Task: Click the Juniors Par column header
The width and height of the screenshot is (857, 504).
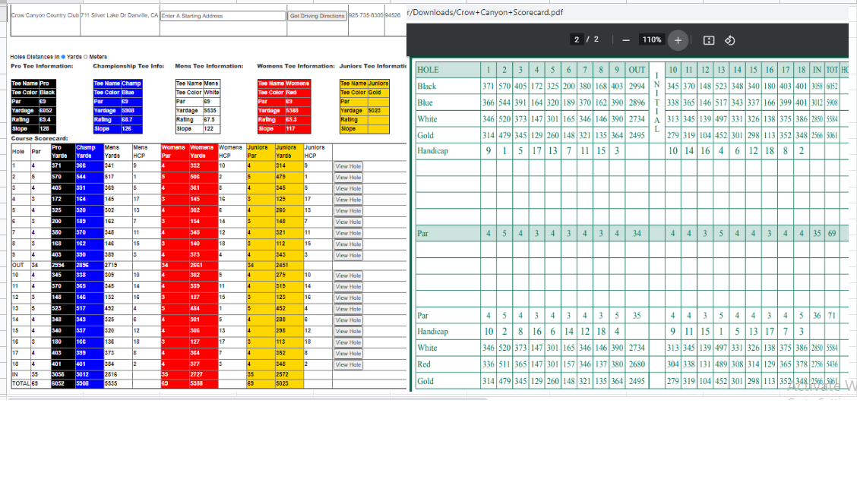Action: click(260, 152)
